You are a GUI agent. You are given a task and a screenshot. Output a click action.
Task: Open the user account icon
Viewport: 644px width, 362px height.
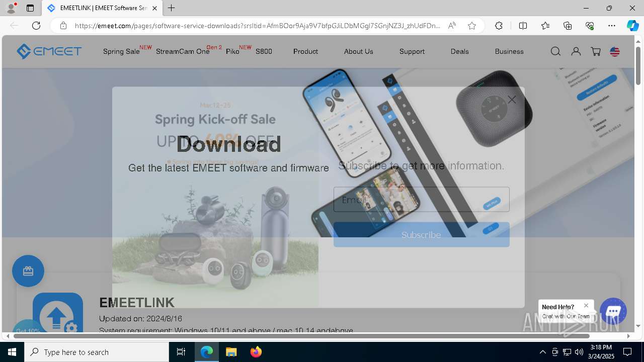[x=576, y=51]
